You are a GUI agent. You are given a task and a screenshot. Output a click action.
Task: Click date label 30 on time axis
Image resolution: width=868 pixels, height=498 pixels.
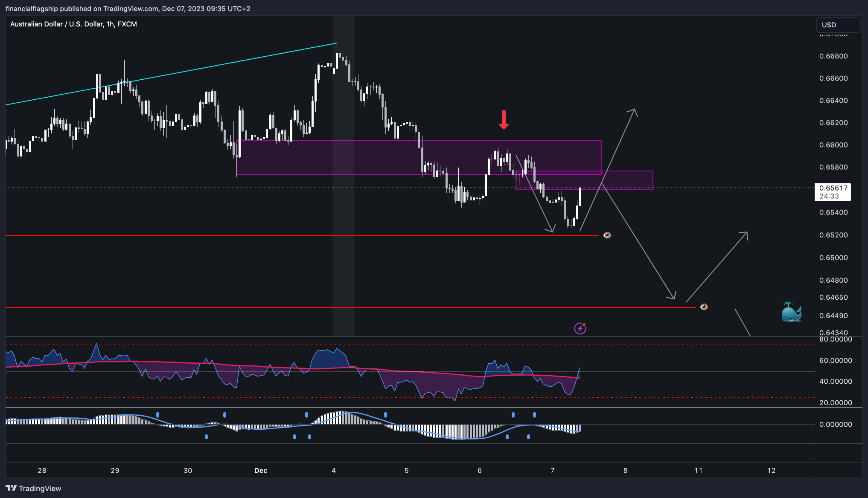click(188, 470)
